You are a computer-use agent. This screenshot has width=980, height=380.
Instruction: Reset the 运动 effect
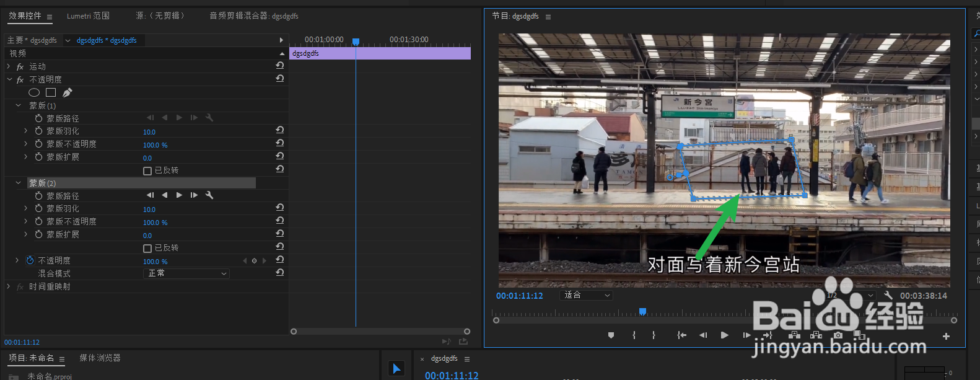click(x=280, y=66)
